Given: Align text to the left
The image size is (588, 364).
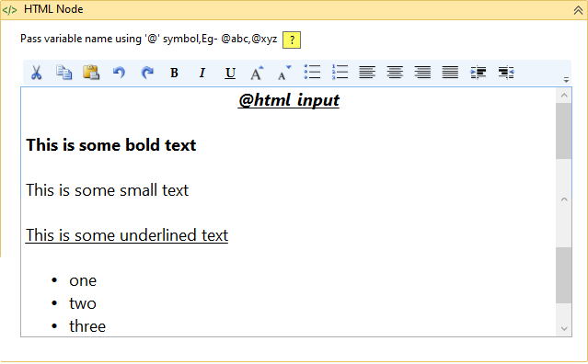Looking at the screenshot, I should [367, 72].
